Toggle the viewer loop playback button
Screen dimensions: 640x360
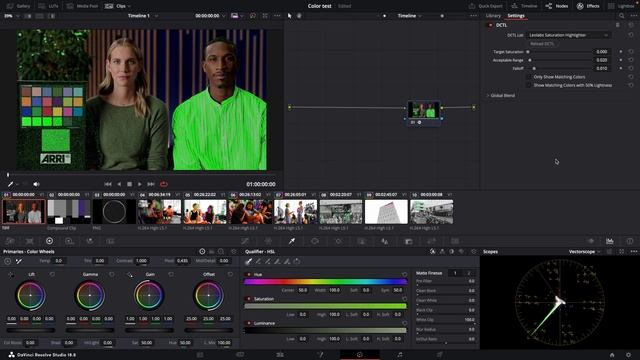[x=164, y=184]
